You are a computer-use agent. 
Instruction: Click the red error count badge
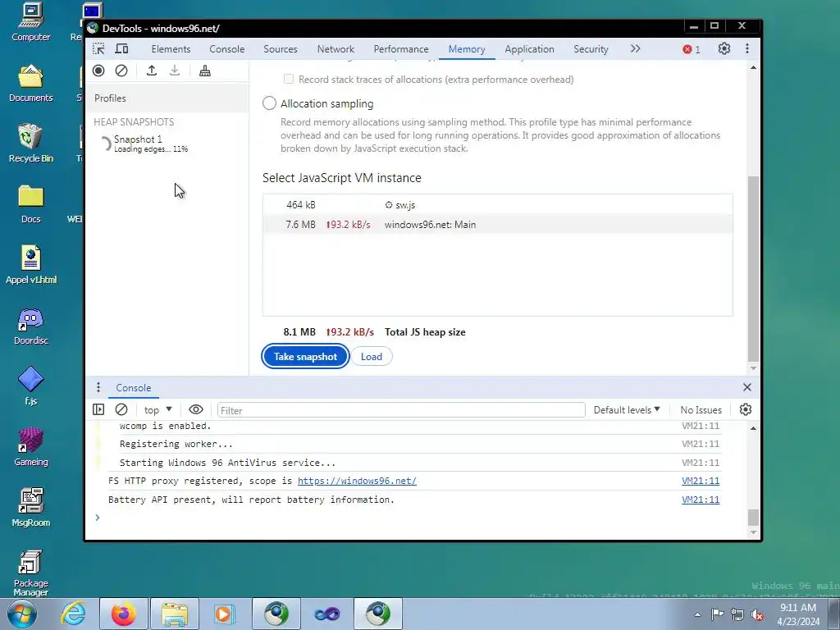tap(691, 49)
